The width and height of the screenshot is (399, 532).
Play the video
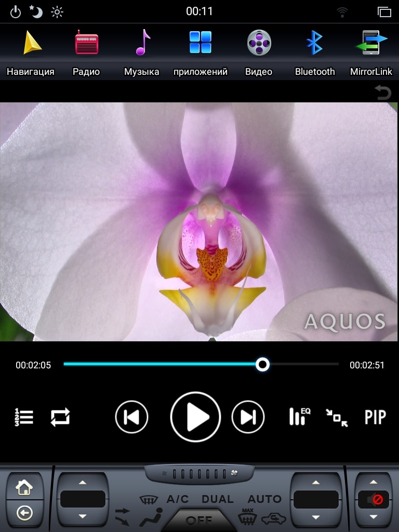coord(195,417)
